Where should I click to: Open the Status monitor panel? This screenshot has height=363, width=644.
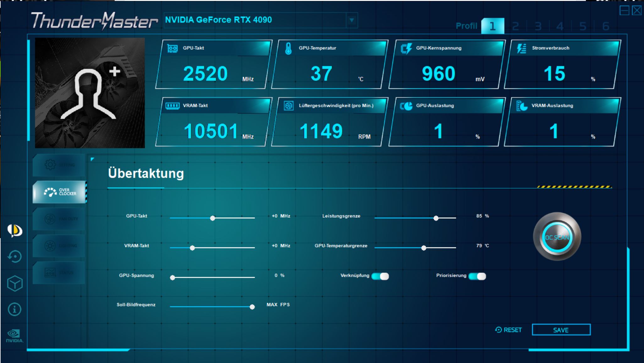point(59,272)
